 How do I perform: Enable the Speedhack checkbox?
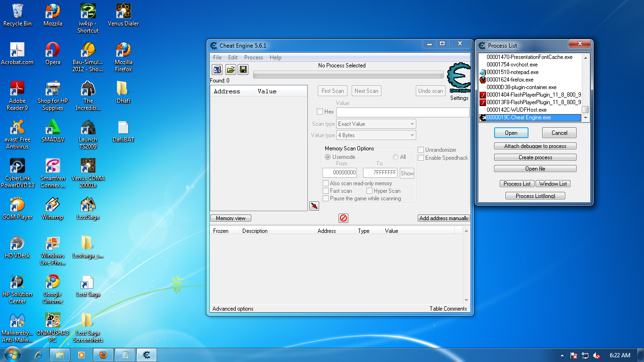(421, 158)
